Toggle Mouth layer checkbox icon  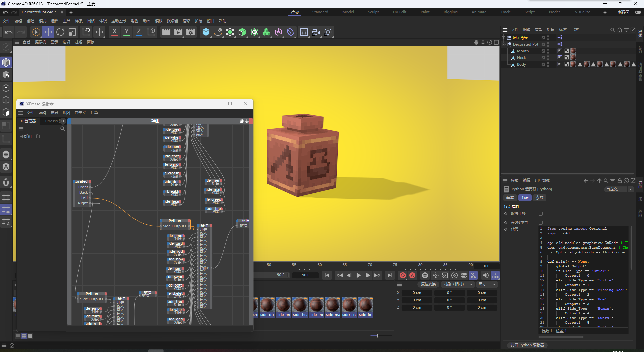(x=543, y=51)
